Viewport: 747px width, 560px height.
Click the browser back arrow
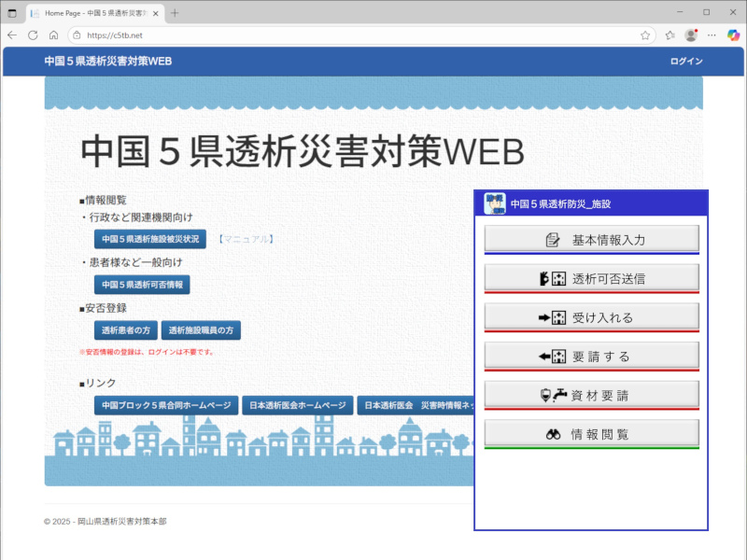tap(12, 35)
